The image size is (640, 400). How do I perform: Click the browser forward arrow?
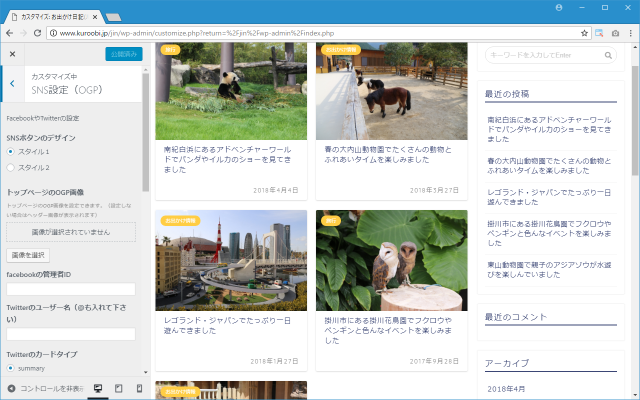23,33
